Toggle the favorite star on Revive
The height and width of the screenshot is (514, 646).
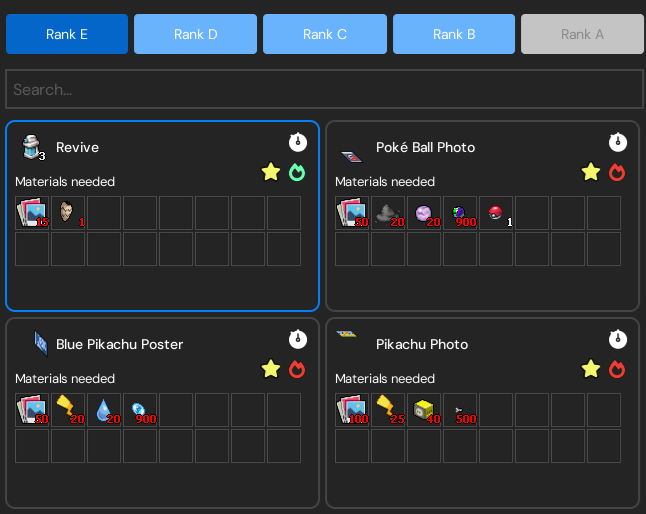[x=270, y=172]
